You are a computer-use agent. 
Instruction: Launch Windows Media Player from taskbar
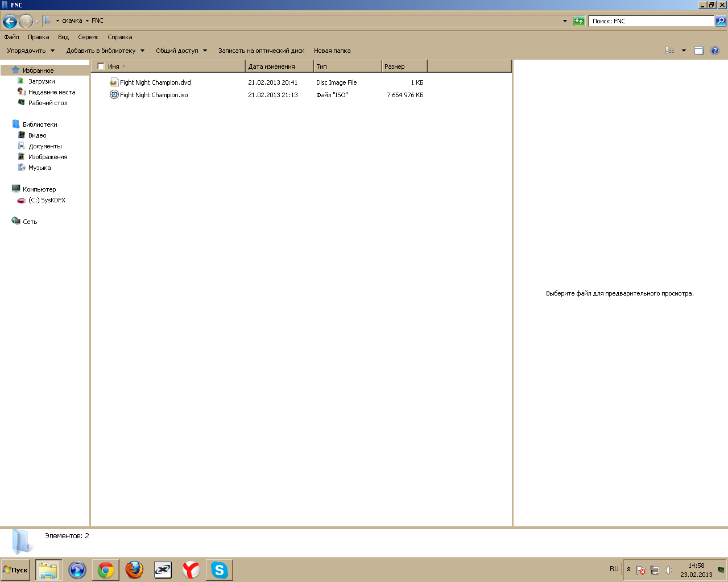point(77,569)
